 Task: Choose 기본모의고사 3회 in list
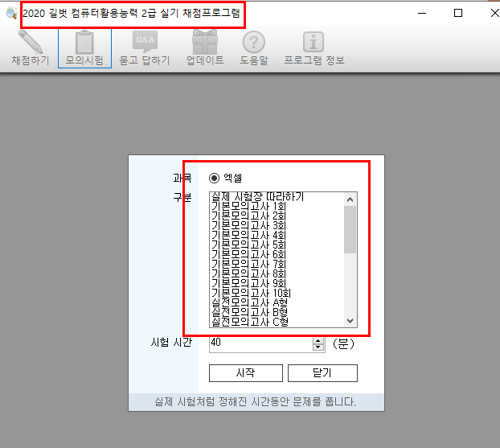point(248,225)
